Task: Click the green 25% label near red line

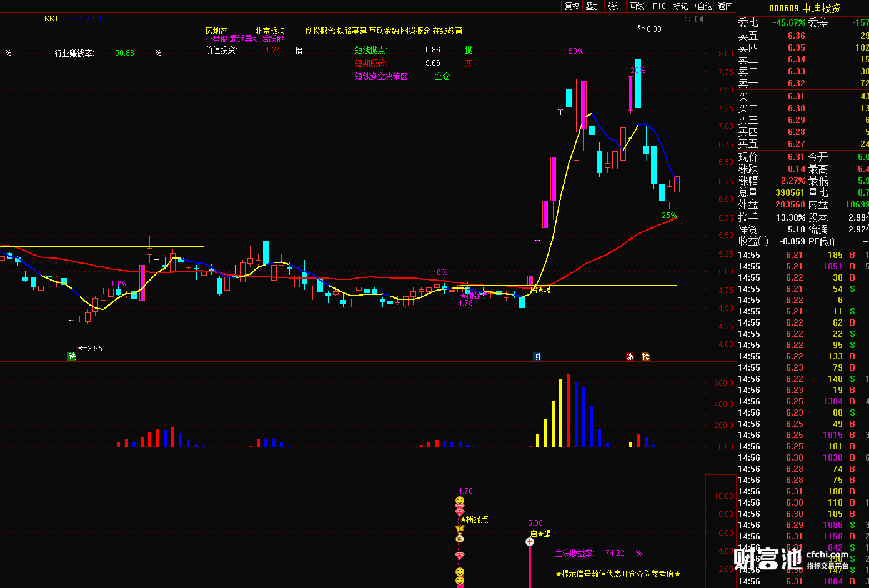Action: point(669,216)
